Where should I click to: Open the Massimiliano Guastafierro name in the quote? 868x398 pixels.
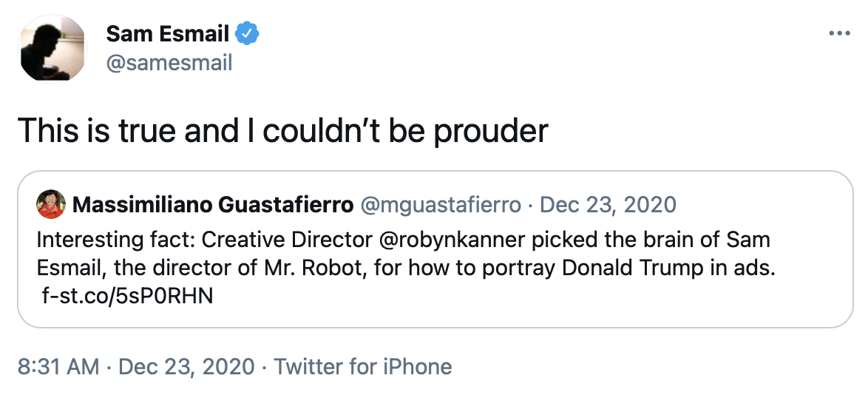(x=213, y=205)
